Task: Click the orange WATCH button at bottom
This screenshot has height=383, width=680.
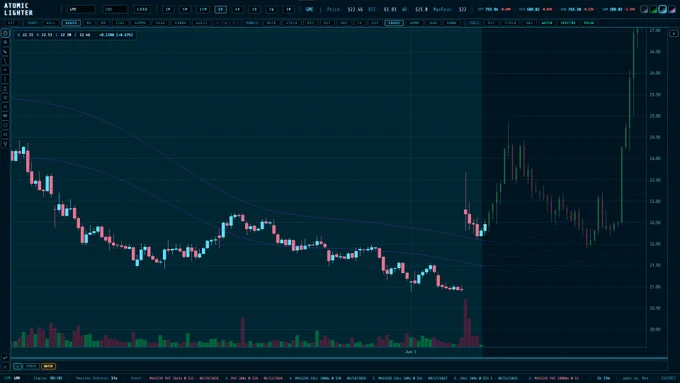Action: [x=48, y=367]
